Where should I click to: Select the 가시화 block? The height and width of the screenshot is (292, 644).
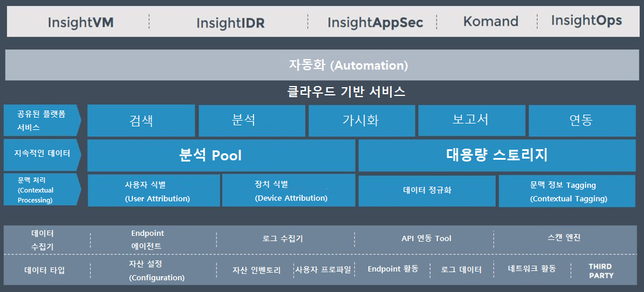click(x=362, y=121)
